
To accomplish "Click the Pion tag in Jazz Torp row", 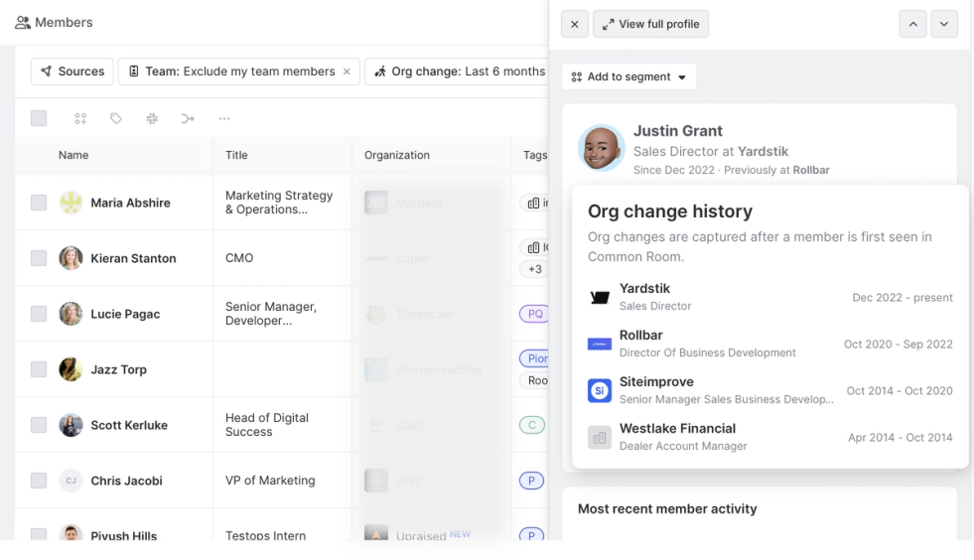I will point(534,358).
